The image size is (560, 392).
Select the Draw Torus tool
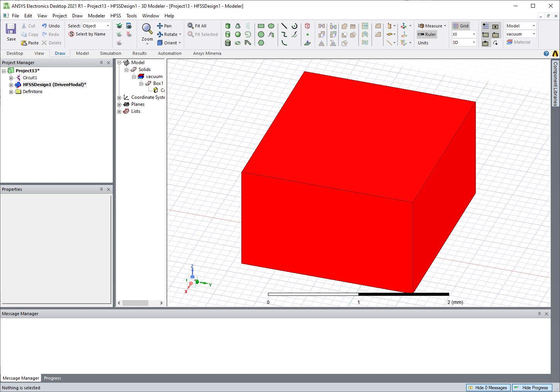click(238, 43)
